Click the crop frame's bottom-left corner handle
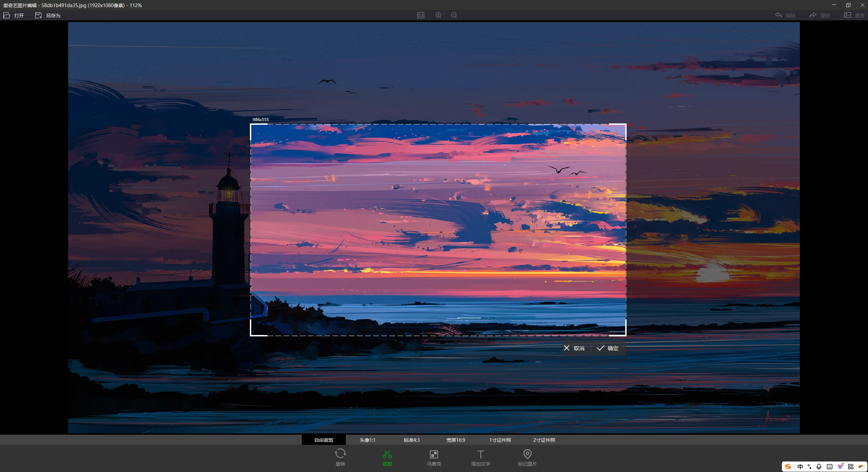 [x=251, y=335]
